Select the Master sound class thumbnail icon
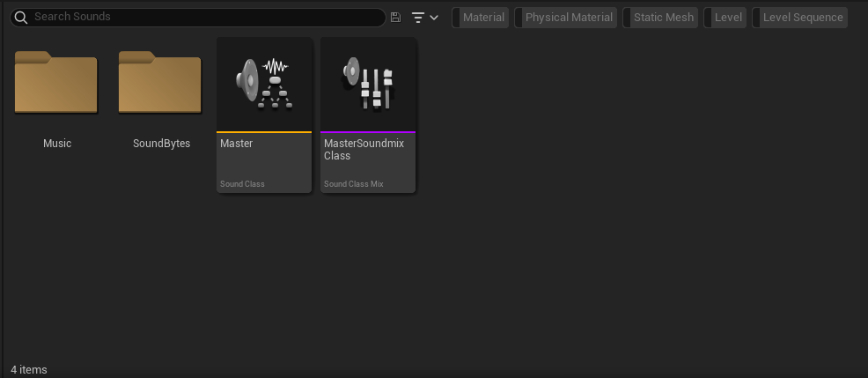Image resolution: width=868 pixels, height=378 pixels. click(264, 85)
